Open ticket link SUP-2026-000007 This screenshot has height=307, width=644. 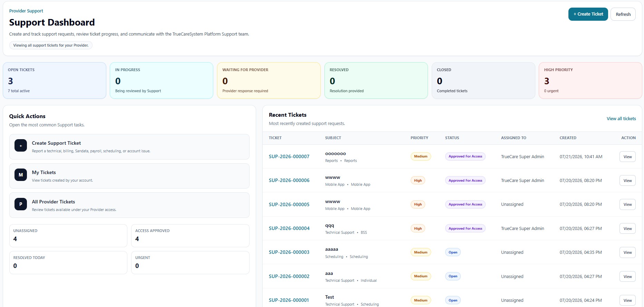[289, 156]
